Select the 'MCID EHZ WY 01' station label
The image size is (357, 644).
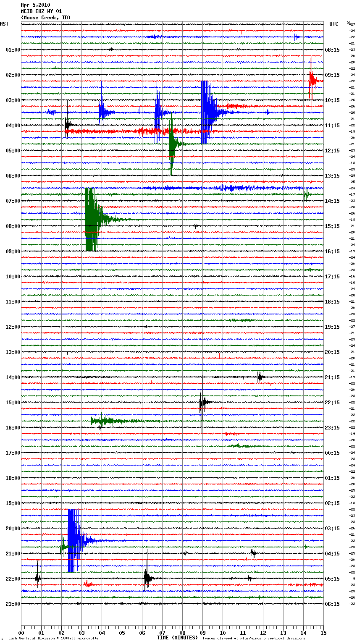point(41,11)
